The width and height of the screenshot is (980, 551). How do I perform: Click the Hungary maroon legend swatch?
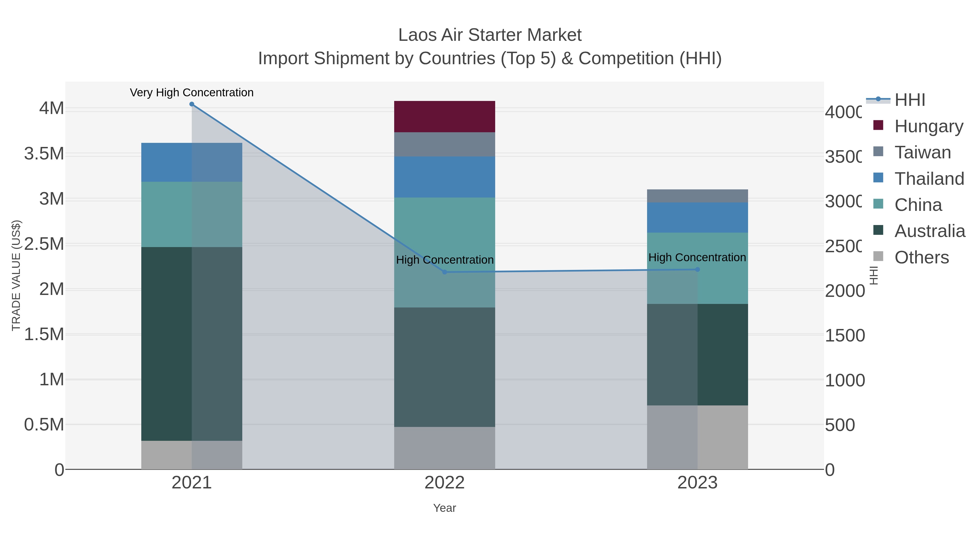tap(878, 125)
